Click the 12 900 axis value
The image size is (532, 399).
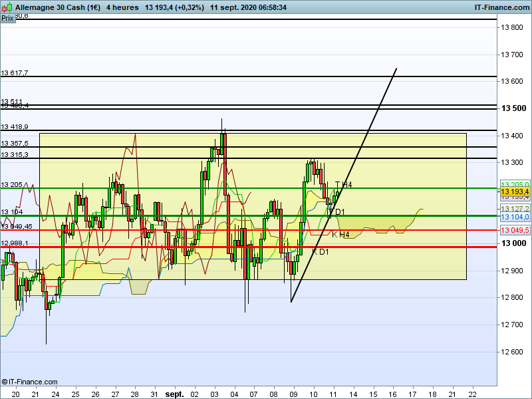[512, 271]
